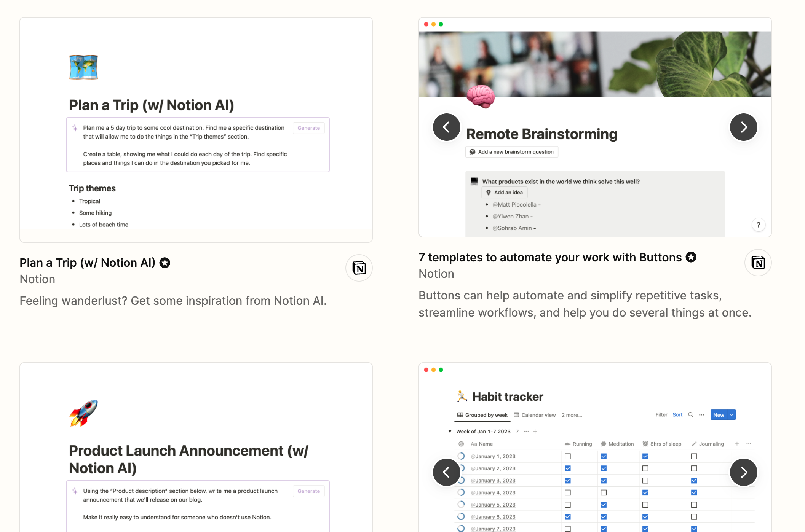Click the progress ring for January 6, 2023
The height and width of the screenshot is (532, 805).
click(461, 516)
